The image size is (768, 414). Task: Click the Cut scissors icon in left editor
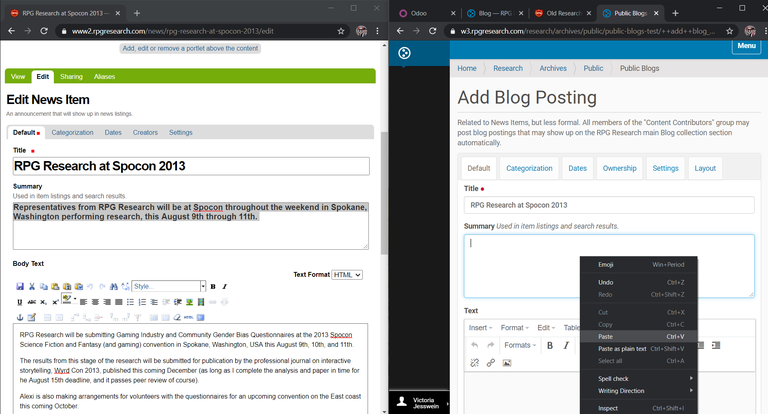32,287
